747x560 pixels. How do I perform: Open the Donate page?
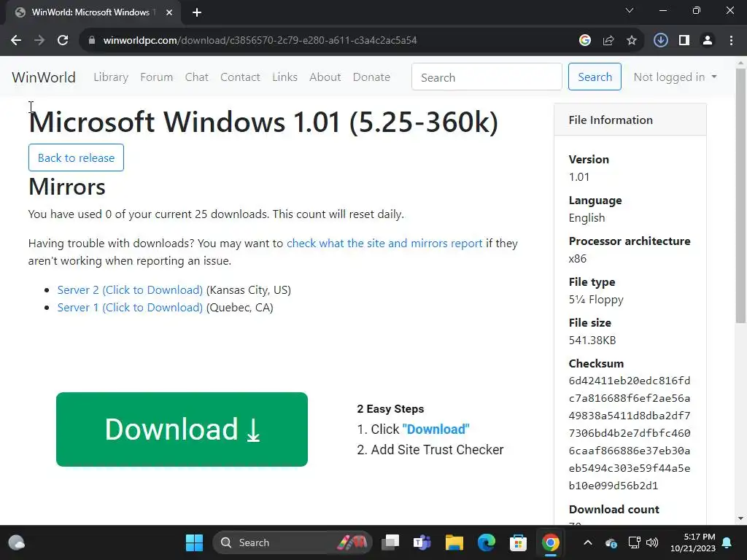(371, 77)
